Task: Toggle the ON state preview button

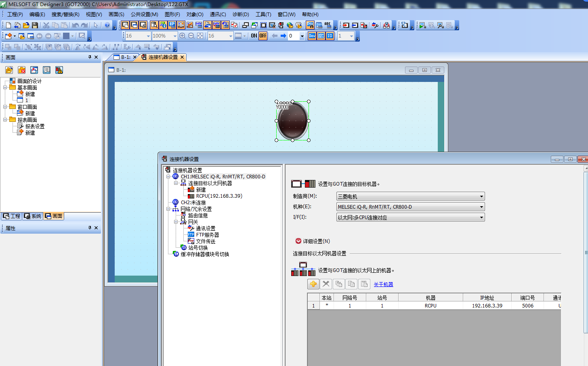Action: pyautogui.click(x=254, y=36)
